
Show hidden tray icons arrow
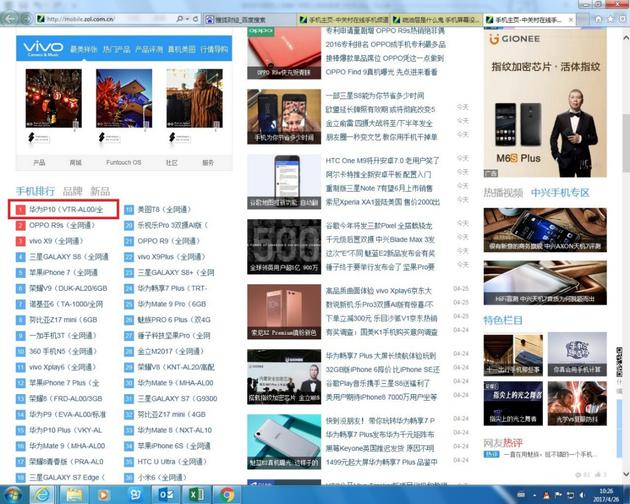(x=534, y=496)
